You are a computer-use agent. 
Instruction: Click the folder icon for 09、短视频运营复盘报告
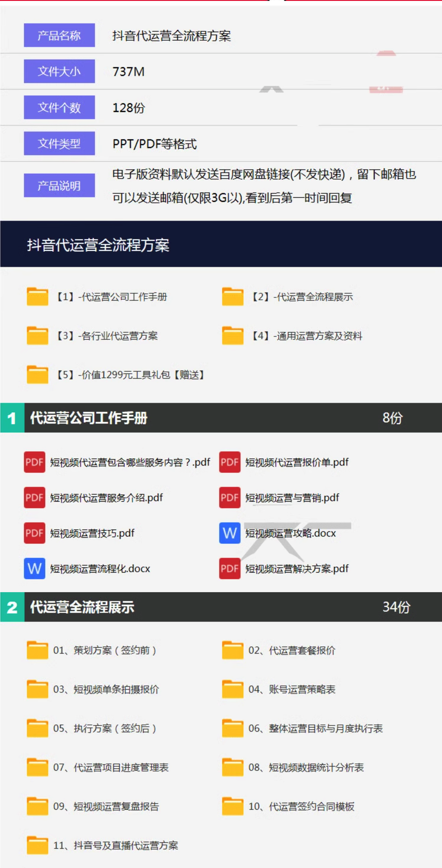pyautogui.click(x=37, y=806)
